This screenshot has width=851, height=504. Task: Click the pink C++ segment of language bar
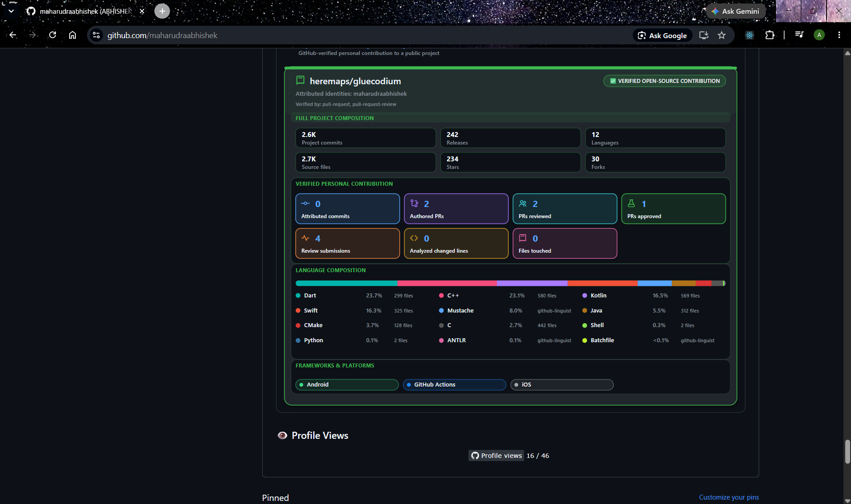(x=447, y=283)
